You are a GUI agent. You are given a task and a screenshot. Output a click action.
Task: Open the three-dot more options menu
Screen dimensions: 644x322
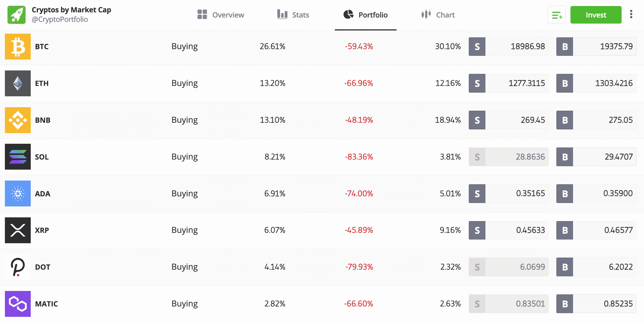(631, 14)
